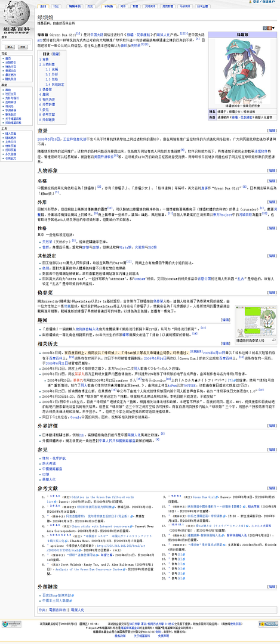
Task: Open the 萌擬人化 category link at bottom
Action: pyautogui.click(x=77, y=611)
